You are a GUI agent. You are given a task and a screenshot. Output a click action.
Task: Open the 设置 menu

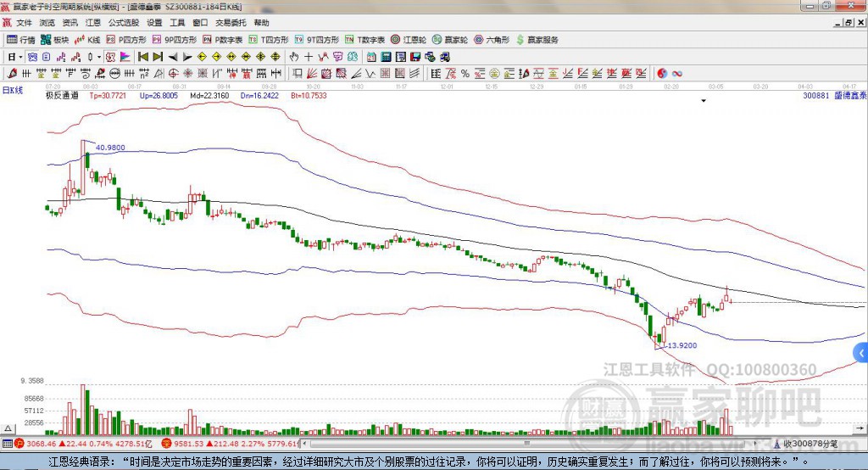pyautogui.click(x=154, y=23)
